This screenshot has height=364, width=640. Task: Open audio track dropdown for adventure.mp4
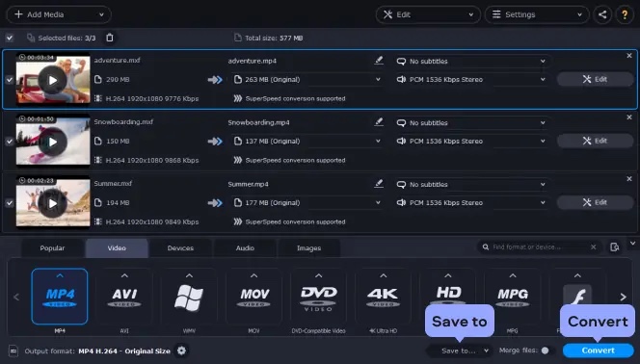(472, 80)
